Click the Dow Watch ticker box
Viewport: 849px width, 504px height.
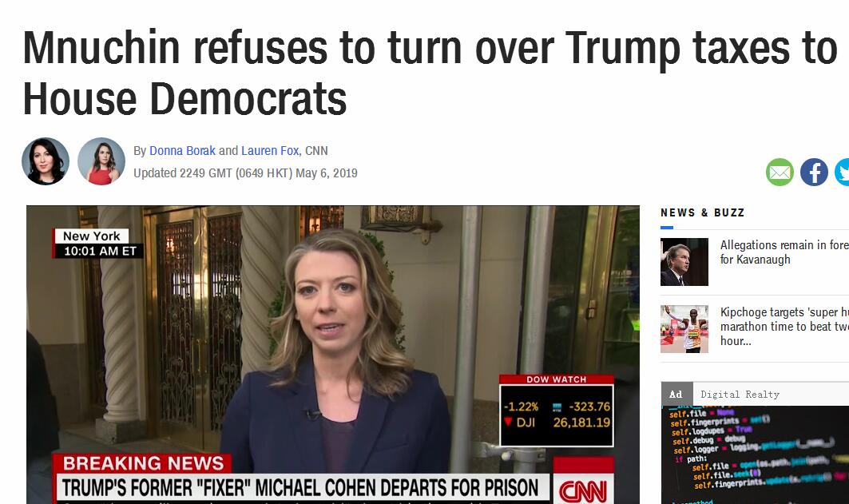(557, 411)
